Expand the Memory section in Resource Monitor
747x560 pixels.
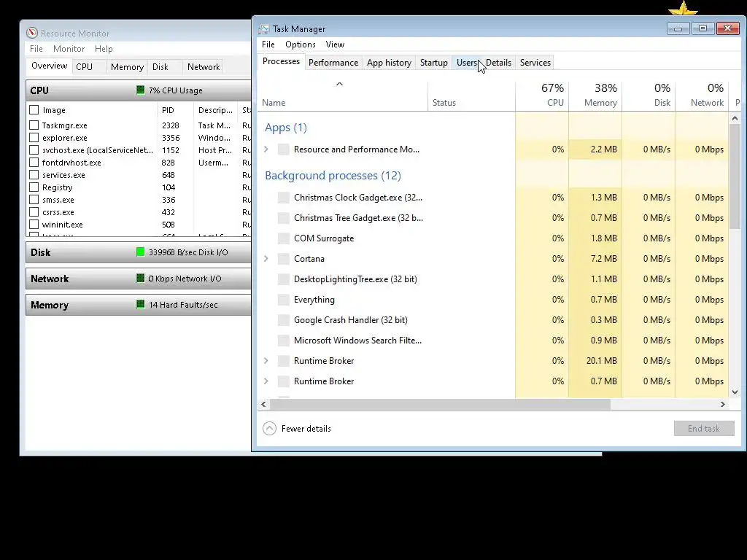139,305
